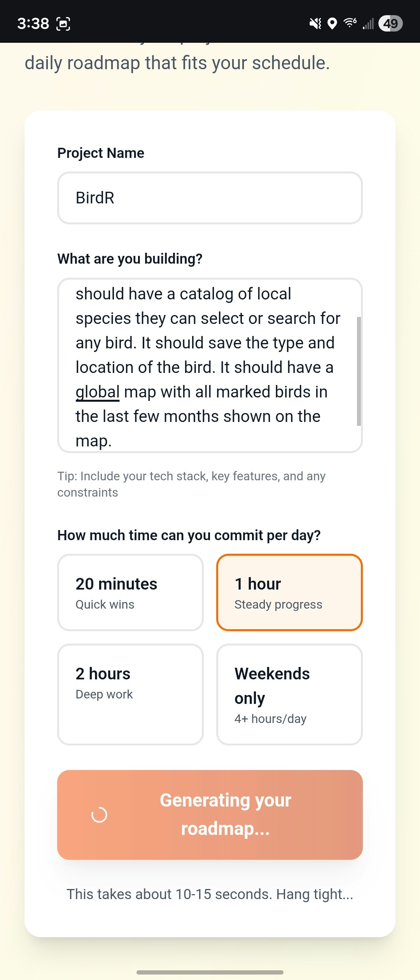420x980 pixels.
Task: Tap inside the What are you building textarea
Action: coord(210,366)
